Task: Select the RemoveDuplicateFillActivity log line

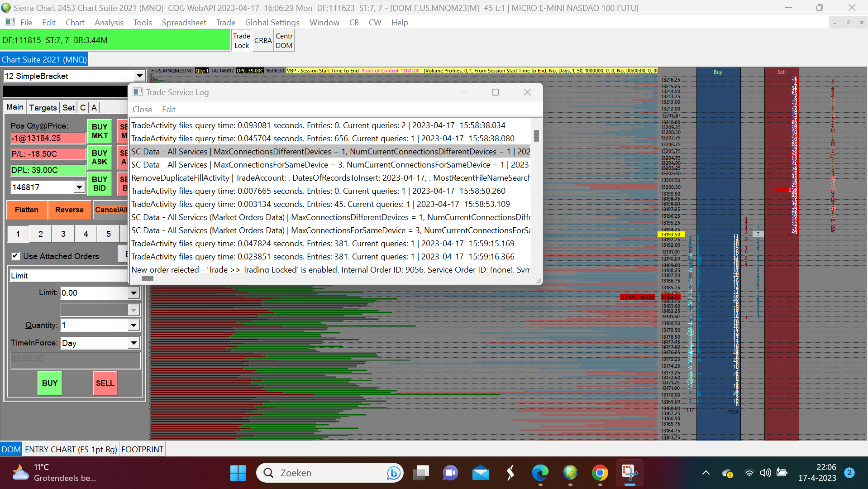Action: [330, 178]
